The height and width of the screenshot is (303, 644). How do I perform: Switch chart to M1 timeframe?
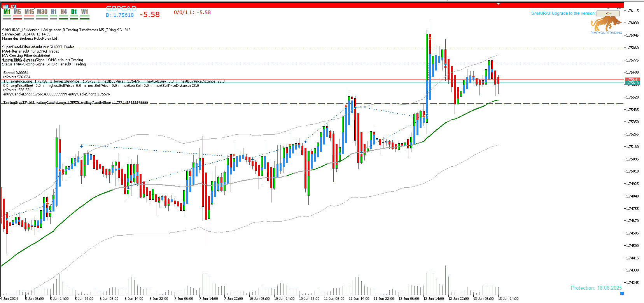(7, 12)
